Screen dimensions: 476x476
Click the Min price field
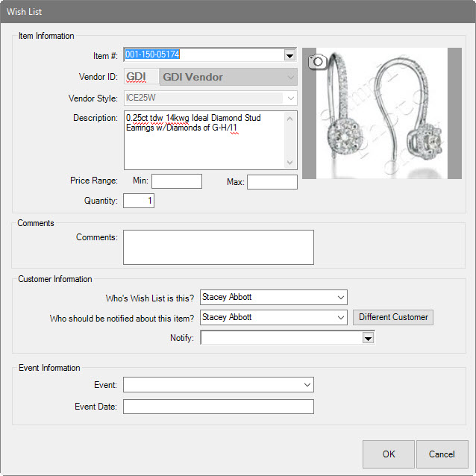(177, 181)
